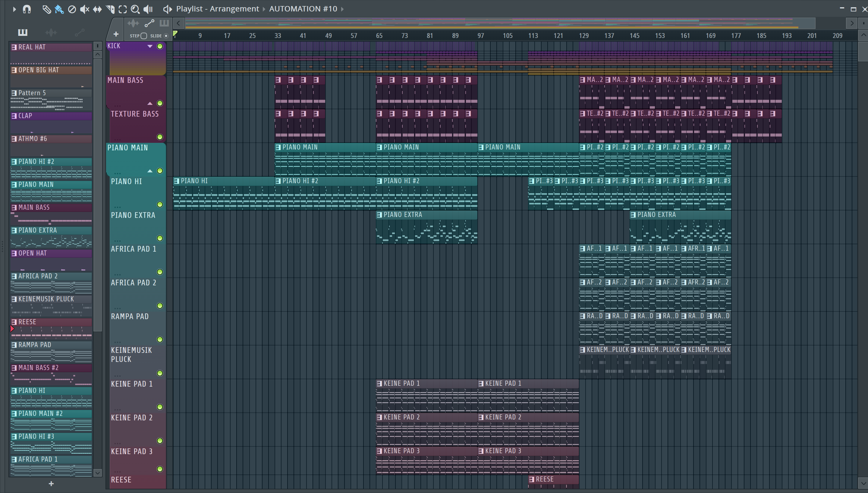This screenshot has height=493, width=868.
Task: Toggle the STEP checkbox
Action: pyautogui.click(x=144, y=36)
